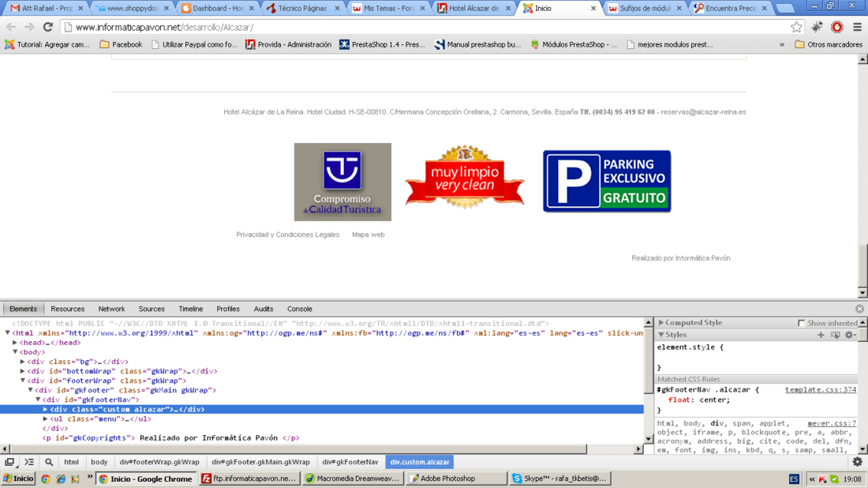Add a new style rule with plus icon
This screenshot has width=868, height=488.
tap(821, 335)
